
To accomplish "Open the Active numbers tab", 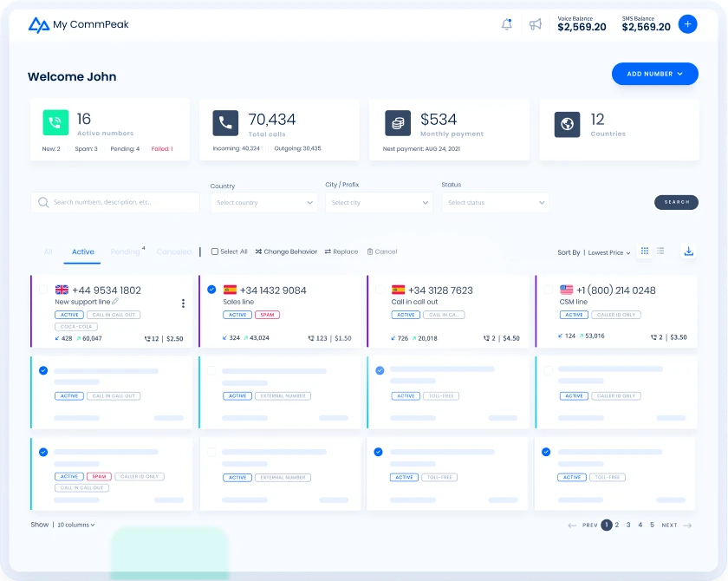I will click(83, 251).
